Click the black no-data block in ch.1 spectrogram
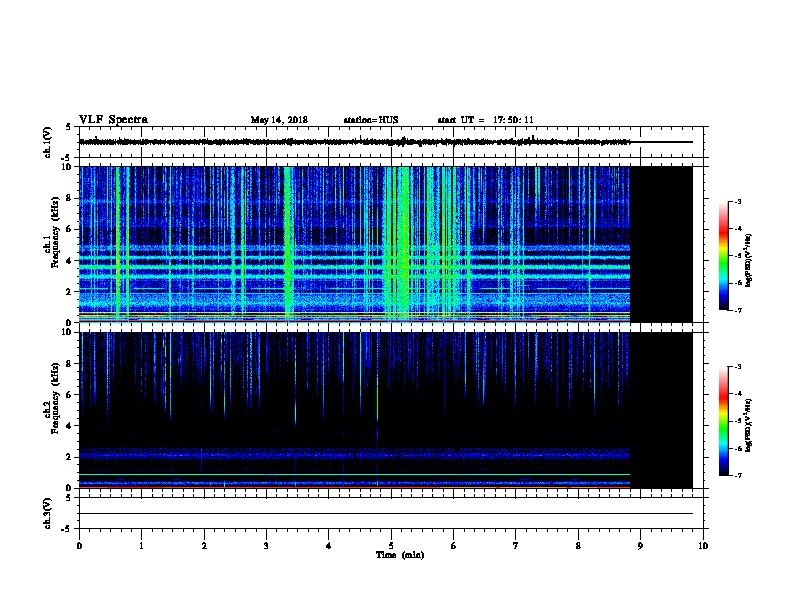The height and width of the screenshot is (612, 792). click(x=661, y=244)
